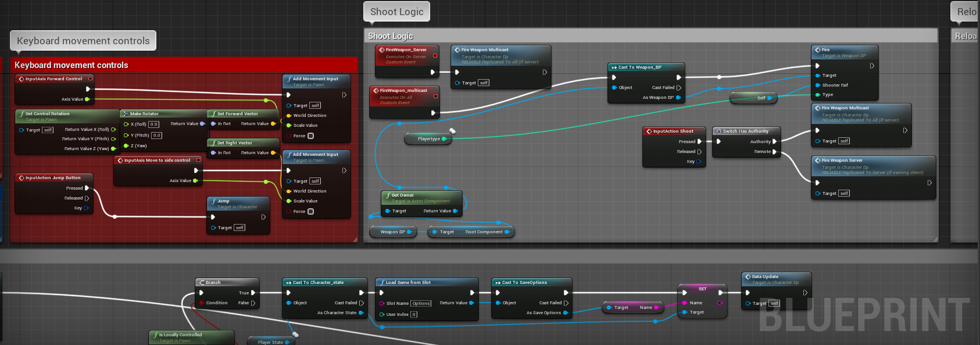Select the Switch Has Authority node header
The width and height of the screenshot is (980, 345).
pyautogui.click(x=746, y=131)
